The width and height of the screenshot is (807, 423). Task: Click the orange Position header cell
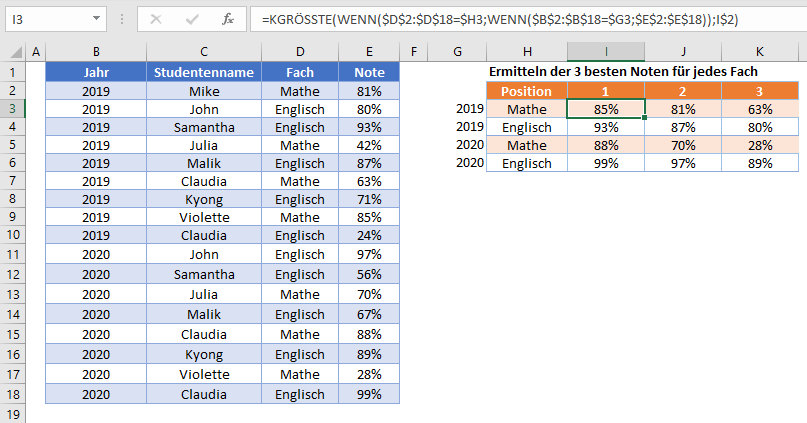[x=526, y=91]
